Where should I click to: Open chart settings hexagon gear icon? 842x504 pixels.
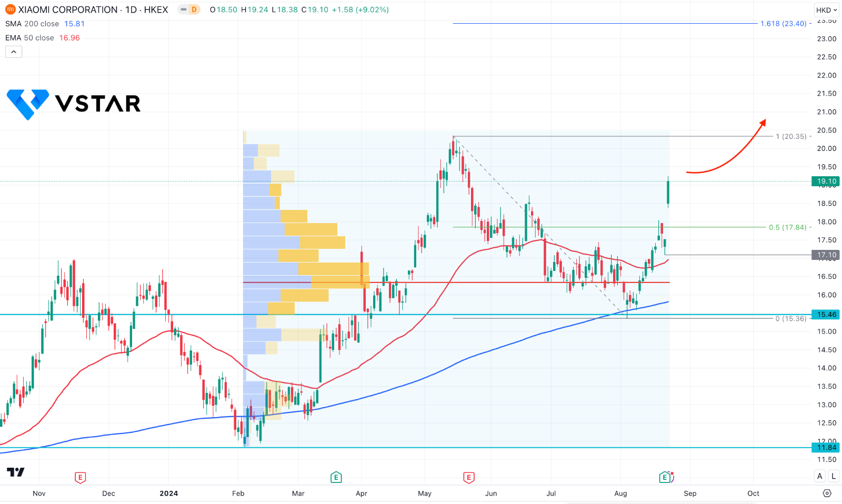tap(827, 493)
